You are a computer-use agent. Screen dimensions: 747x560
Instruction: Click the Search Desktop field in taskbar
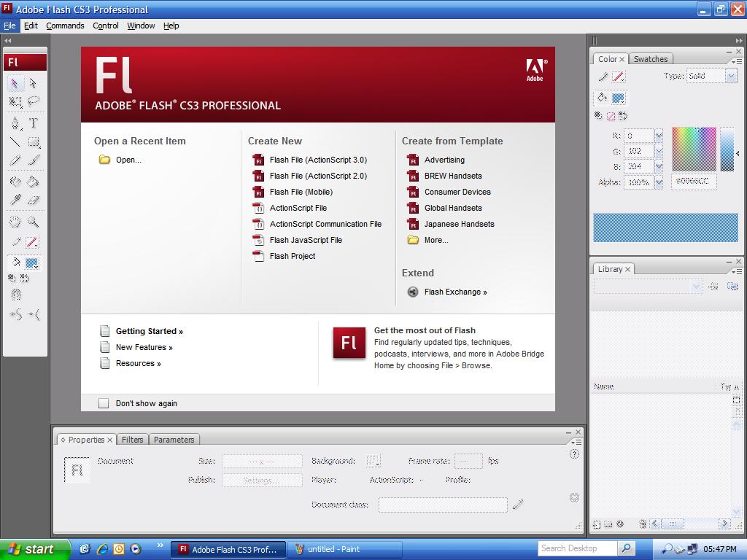tap(578, 548)
